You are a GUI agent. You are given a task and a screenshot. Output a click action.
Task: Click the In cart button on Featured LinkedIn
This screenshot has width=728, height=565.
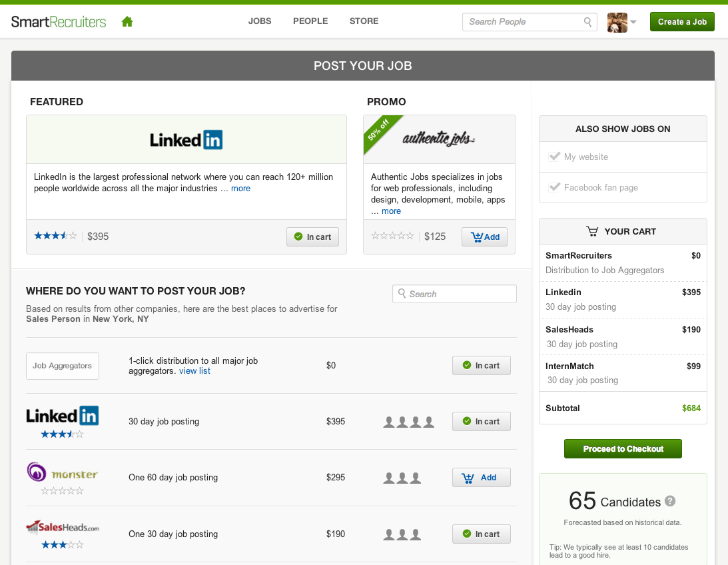312,237
